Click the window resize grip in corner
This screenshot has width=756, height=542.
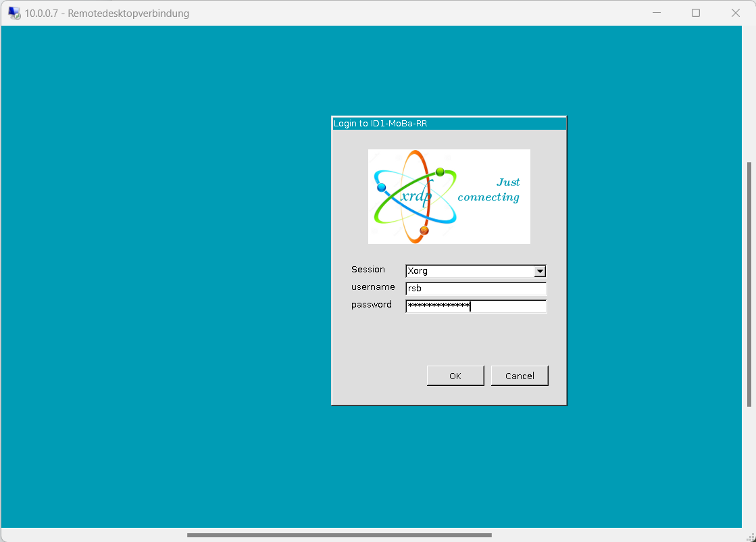pos(750,536)
